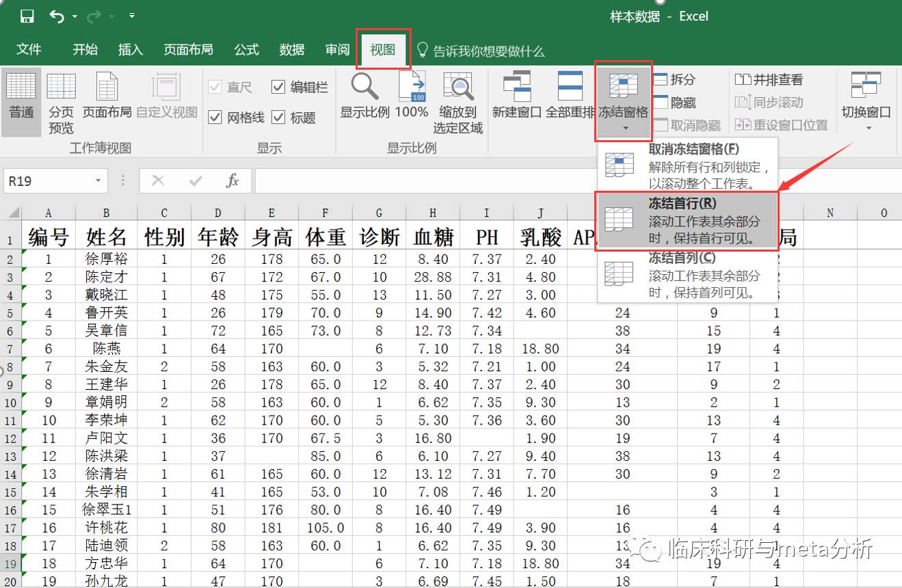This screenshot has width=902, height=588.
Task: Open the 切换窗口 dropdown
Action: point(866,103)
